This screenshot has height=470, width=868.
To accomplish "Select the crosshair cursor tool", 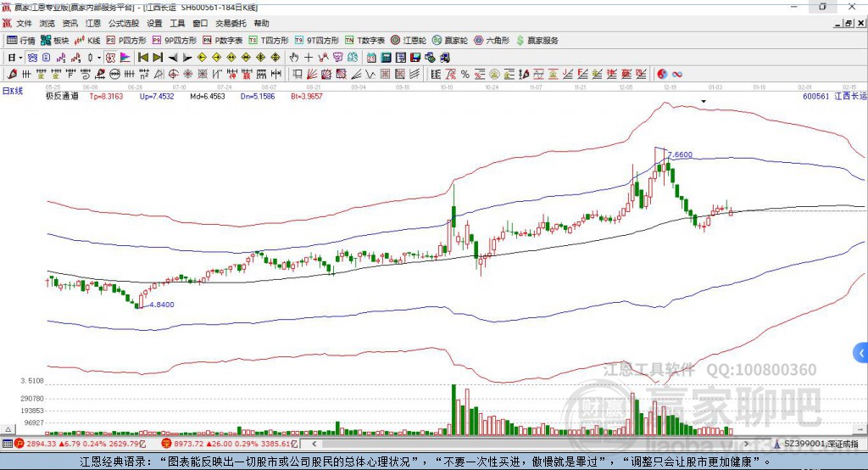I will tap(309, 58).
